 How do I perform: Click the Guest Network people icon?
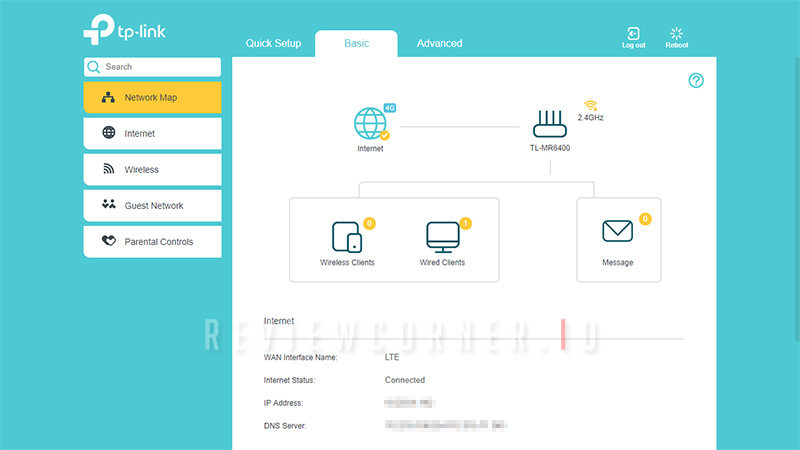point(109,204)
